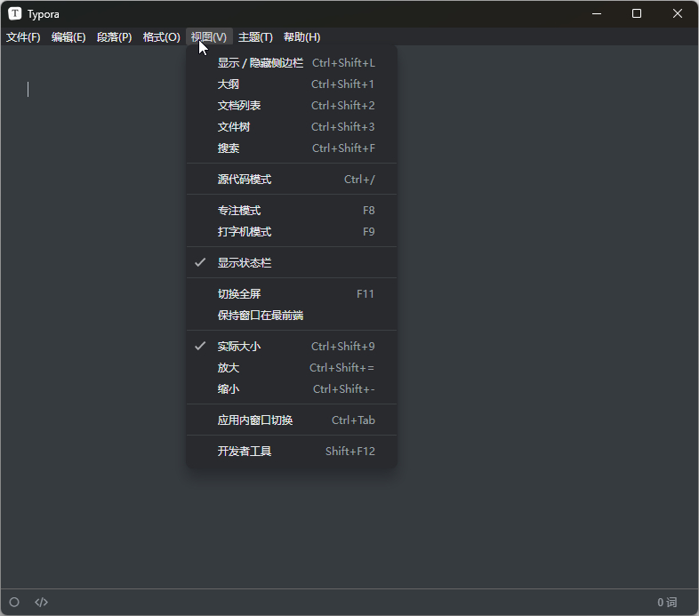Turn on 打字机模式
Image resolution: width=699 pixels, height=616 pixels.
[x=292, y=232]
